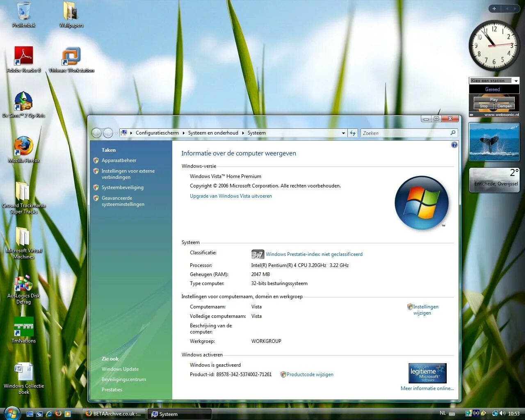Open the Kies een station dropdown

(516, 81)
